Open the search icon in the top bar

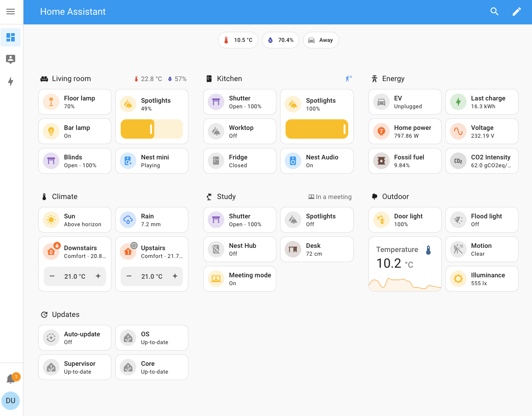tap(494, 11)
